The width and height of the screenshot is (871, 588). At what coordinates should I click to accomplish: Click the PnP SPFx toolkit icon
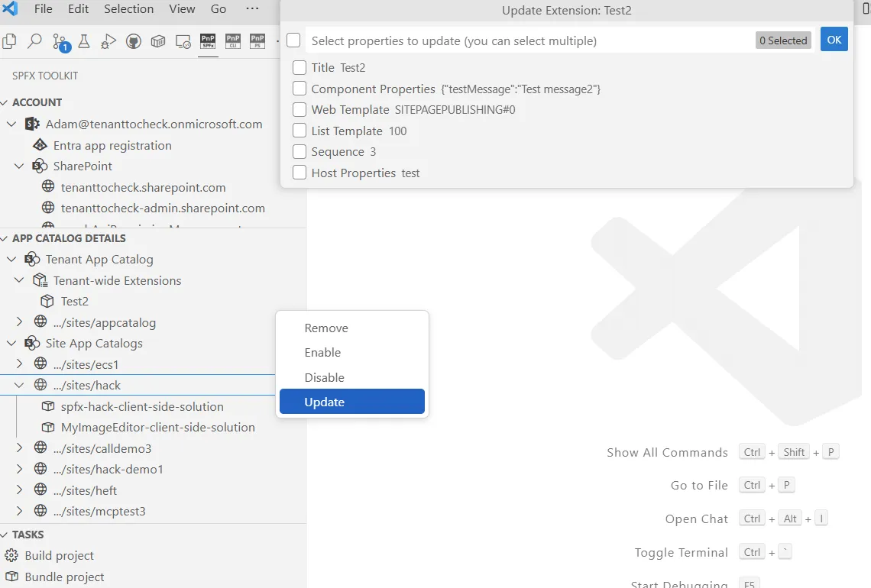tap(207, 41)
